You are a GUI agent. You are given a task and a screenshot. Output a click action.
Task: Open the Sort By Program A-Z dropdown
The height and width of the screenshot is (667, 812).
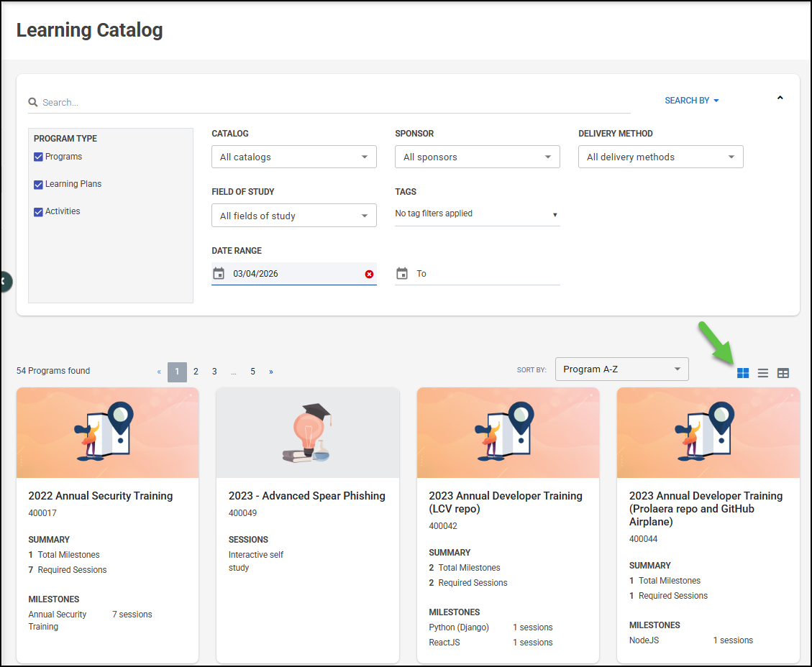click(621, 369)
